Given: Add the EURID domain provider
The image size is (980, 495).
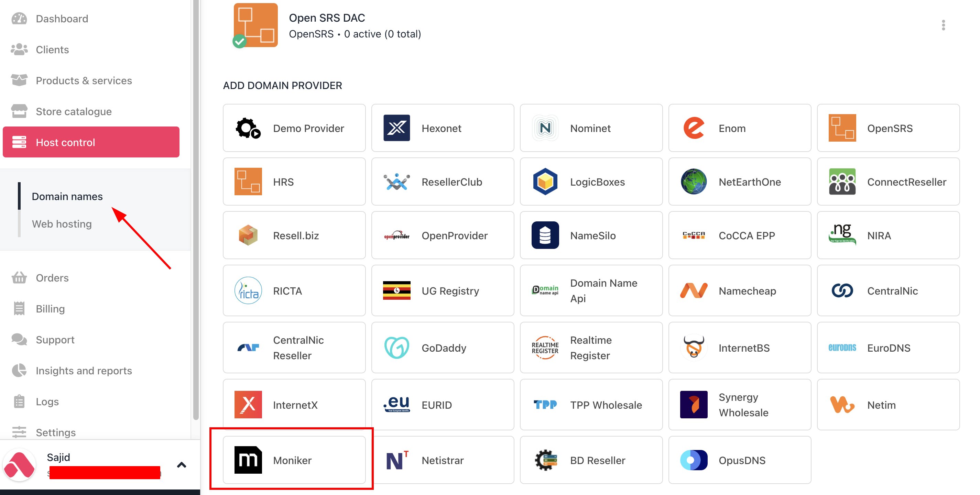Looking at the screenshot, I should click(x=443, y=405).
